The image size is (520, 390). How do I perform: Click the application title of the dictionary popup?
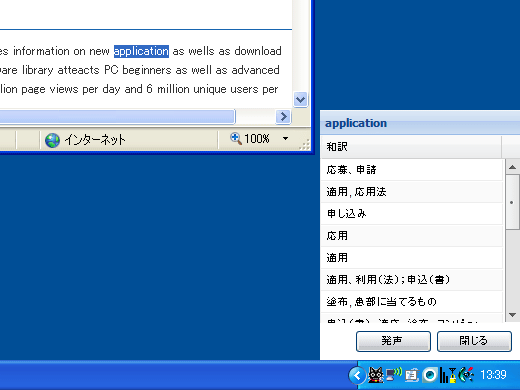pos(356,123)
